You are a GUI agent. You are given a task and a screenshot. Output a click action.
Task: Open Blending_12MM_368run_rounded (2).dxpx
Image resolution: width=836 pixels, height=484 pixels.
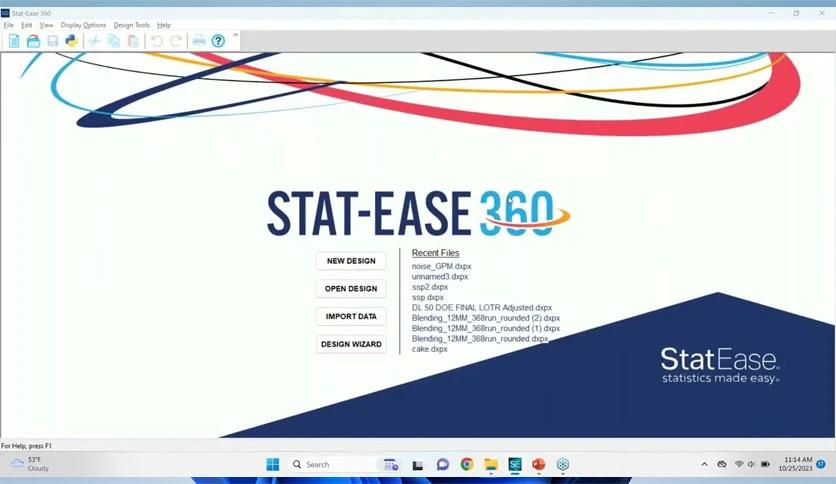pos(486,318)
